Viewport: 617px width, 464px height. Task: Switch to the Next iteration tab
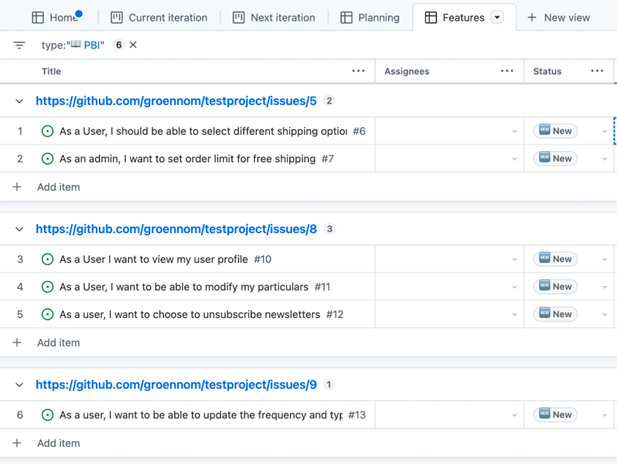274,18
